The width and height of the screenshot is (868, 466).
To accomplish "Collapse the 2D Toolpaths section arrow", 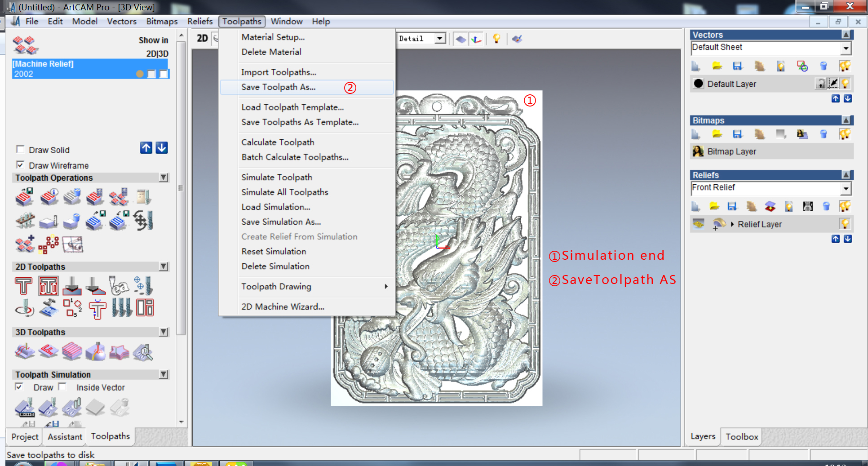I will 164,266.
